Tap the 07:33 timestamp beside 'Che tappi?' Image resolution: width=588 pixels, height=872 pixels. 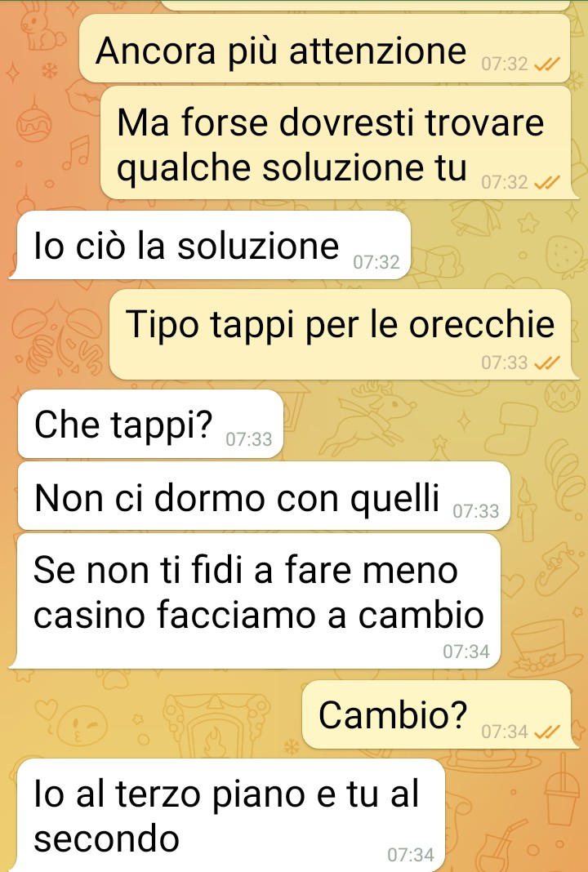coord(248,439)
